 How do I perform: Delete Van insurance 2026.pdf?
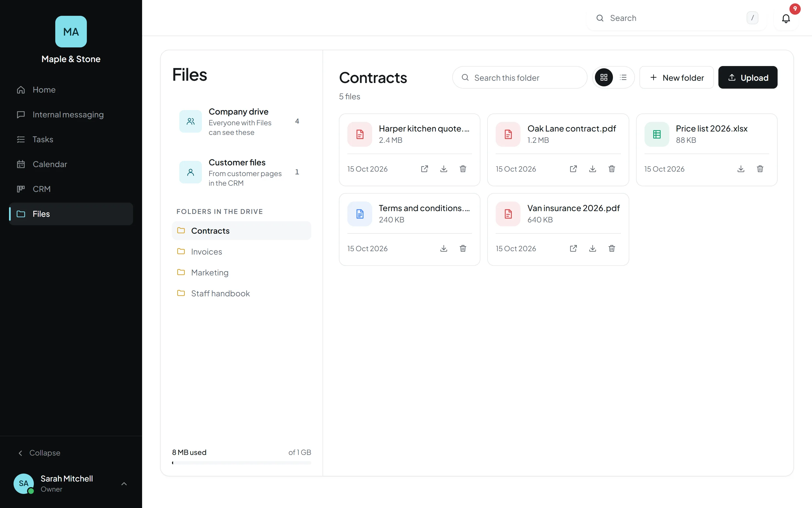click(x=612, y=248)
